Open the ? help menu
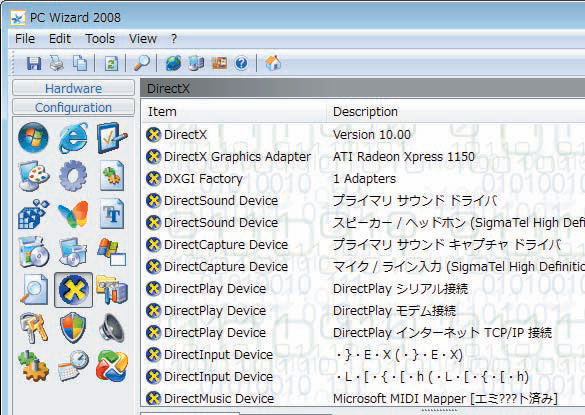 (174, 38)
